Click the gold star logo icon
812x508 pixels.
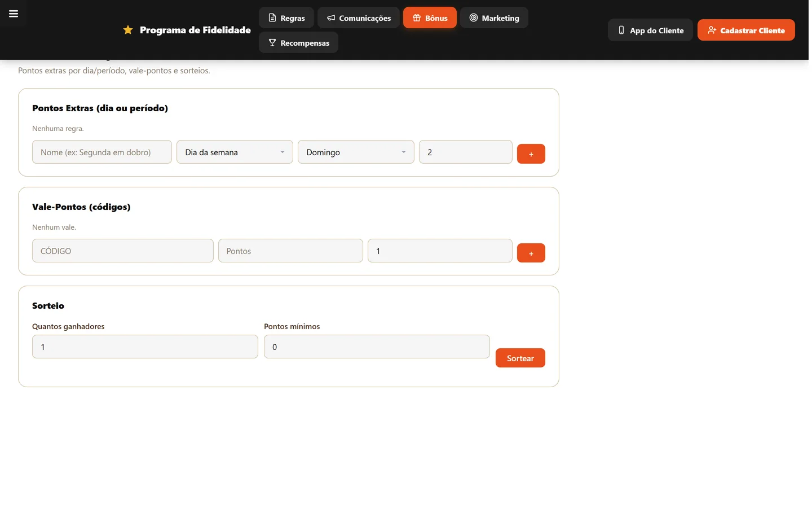[128, 30]
